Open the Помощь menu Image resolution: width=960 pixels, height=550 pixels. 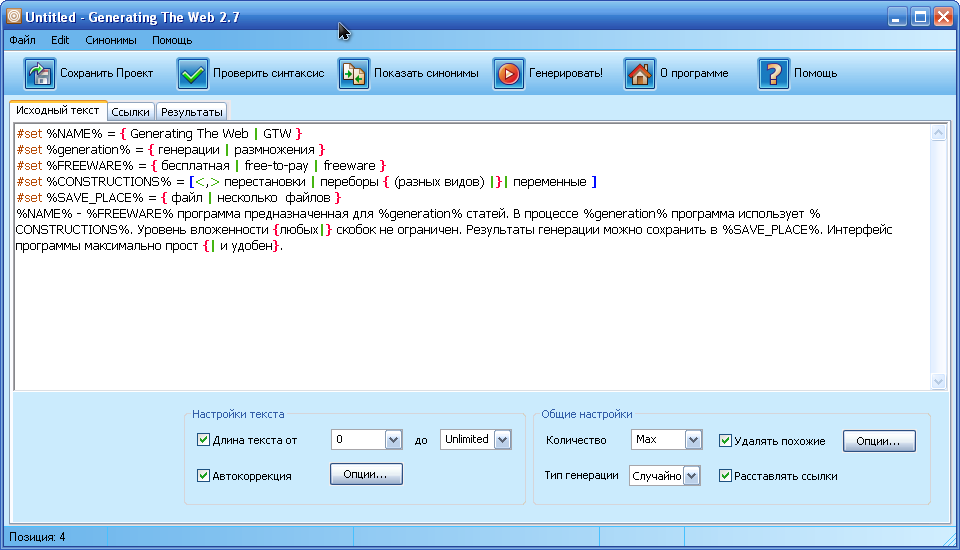[172, 40]
